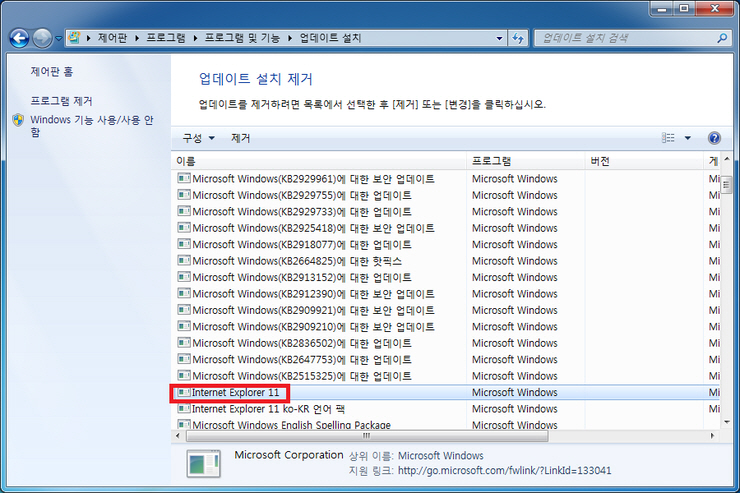Select KB2913152 업데이트 row

pyautogui.click(x=446, y=277)
